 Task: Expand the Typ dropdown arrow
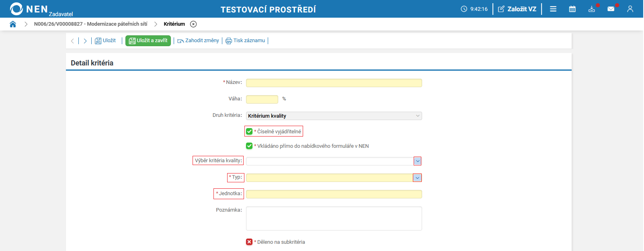coord(417,178)
